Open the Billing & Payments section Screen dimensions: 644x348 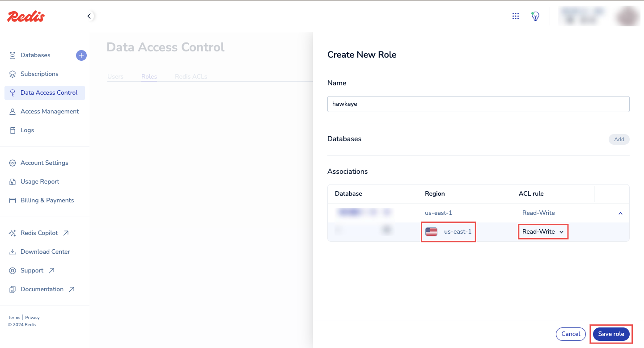point(47,200)
